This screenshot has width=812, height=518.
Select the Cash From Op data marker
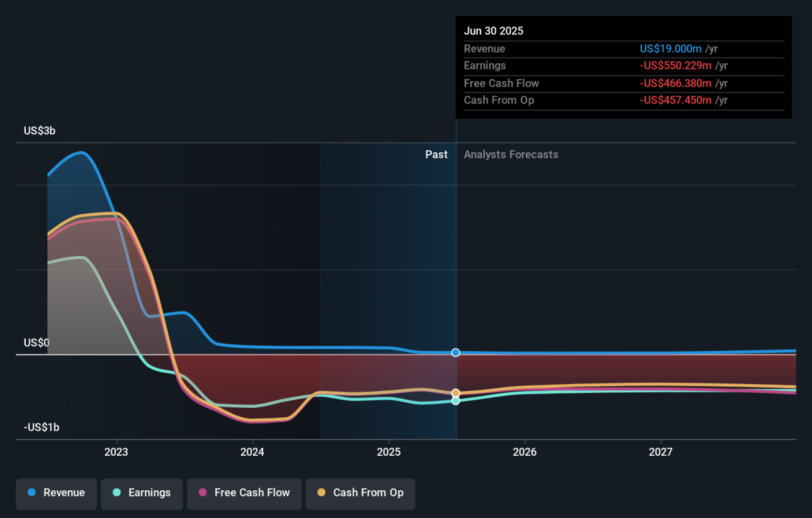[456, 393]
